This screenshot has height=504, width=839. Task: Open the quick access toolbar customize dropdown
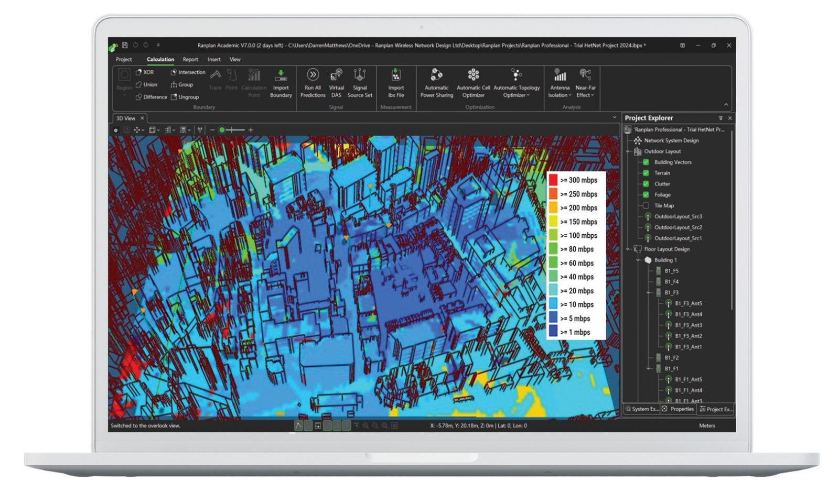pos(158,46)
